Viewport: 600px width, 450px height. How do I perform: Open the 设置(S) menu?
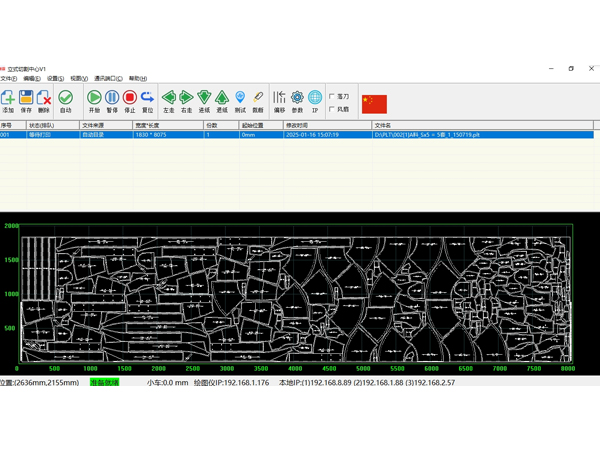point(55,78)
